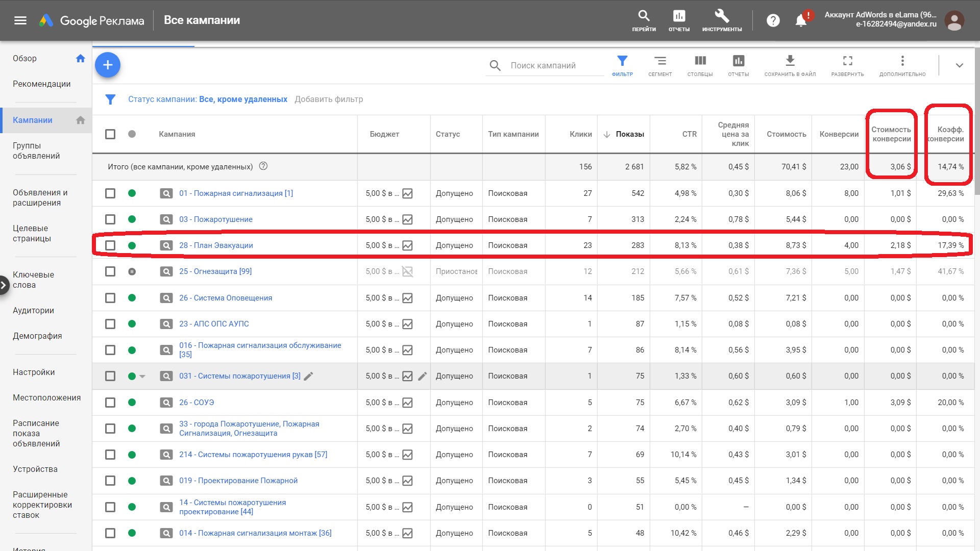The width and height of the screenshot is (980, 551).
Task: Open the Инструменты wrench tools icon
Action: click(x=722, y=20)
